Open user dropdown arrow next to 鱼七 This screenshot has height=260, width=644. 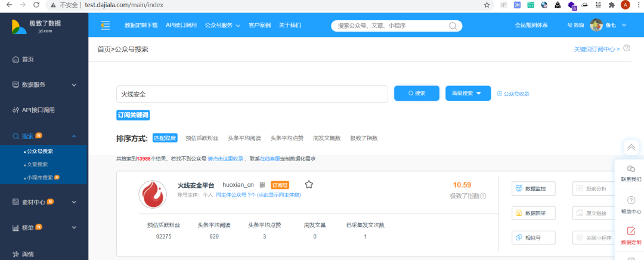pos(624,25)
